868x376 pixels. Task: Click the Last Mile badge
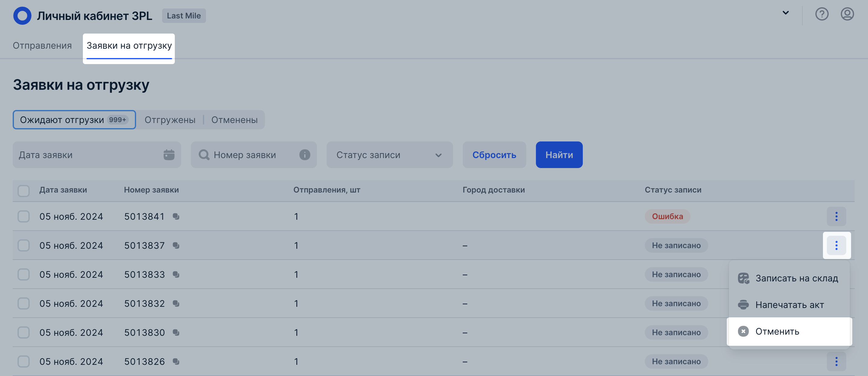(184, 15)
